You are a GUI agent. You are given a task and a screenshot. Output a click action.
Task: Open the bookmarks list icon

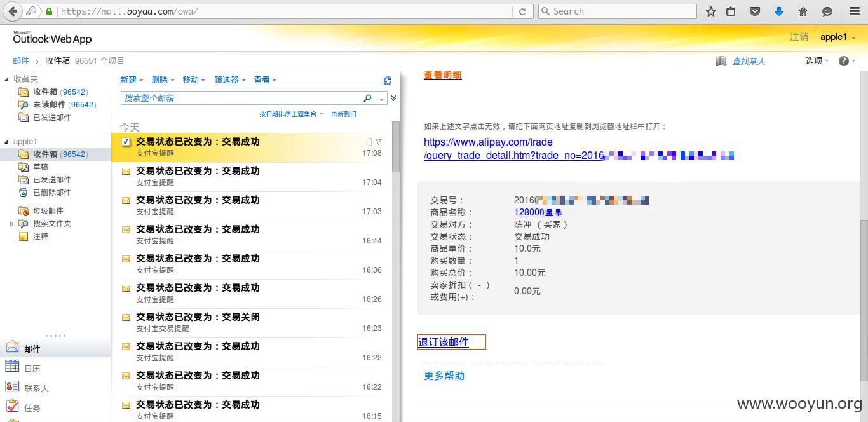(x=731, y=11)
